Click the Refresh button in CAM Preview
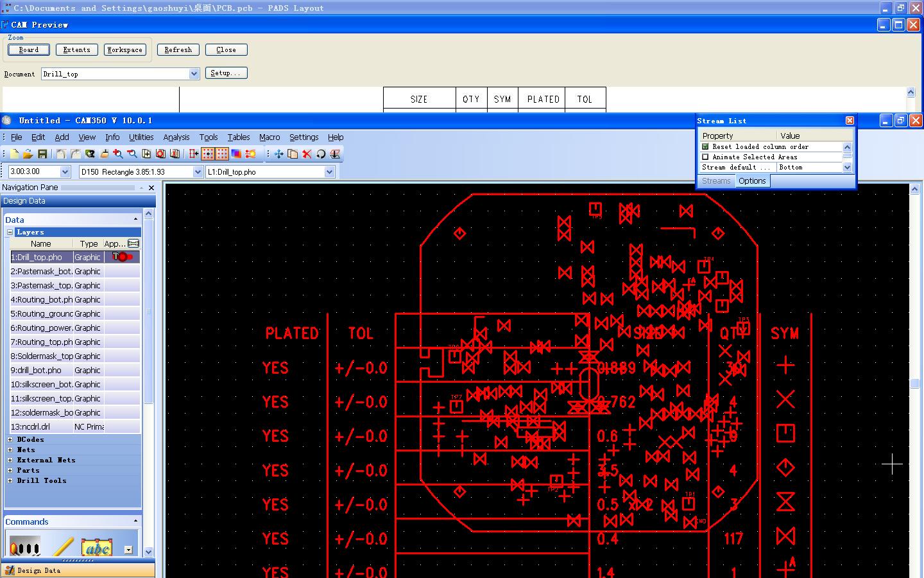 [178, 49]
